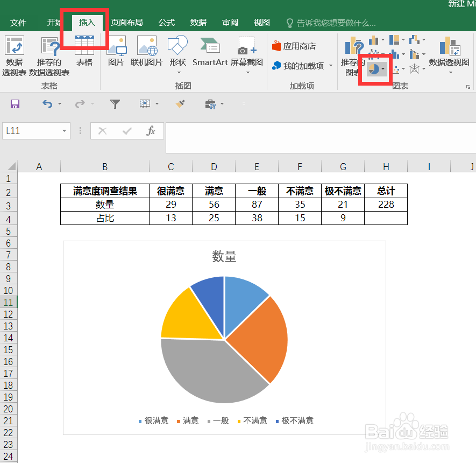Screen dimensions: 476x463
Task: Open recommended PivotTables (推荐的数据透视表)
Action: click(x=49, y=55)
